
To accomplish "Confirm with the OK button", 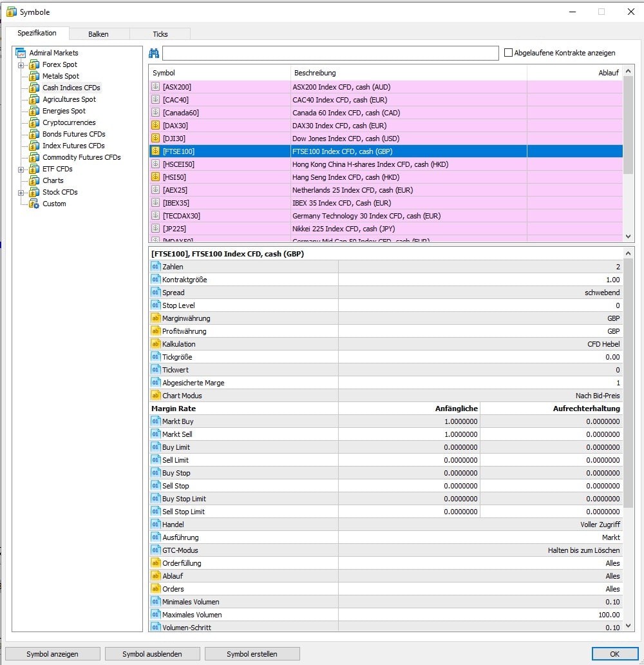I will 615,654.
